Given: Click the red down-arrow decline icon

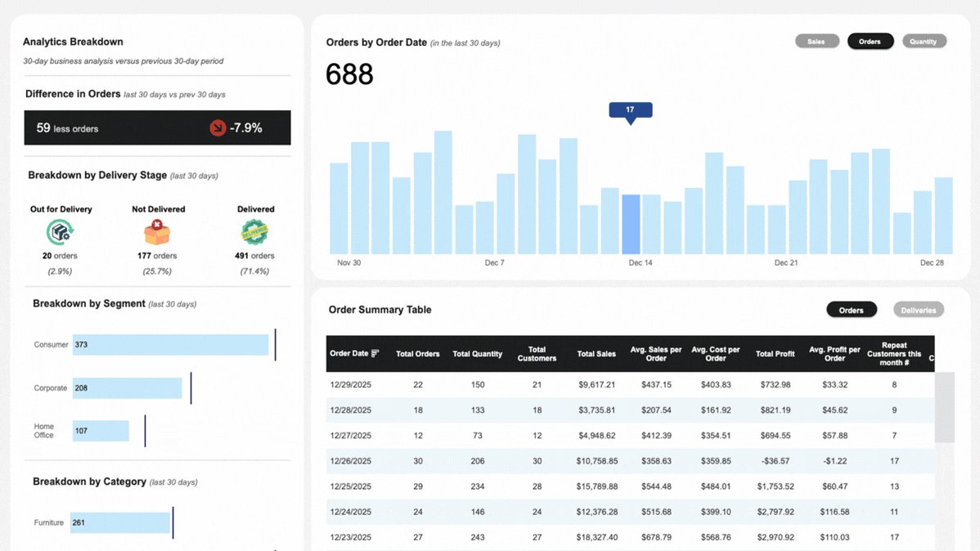Looking at the screenshot, I should click(218, 128).
